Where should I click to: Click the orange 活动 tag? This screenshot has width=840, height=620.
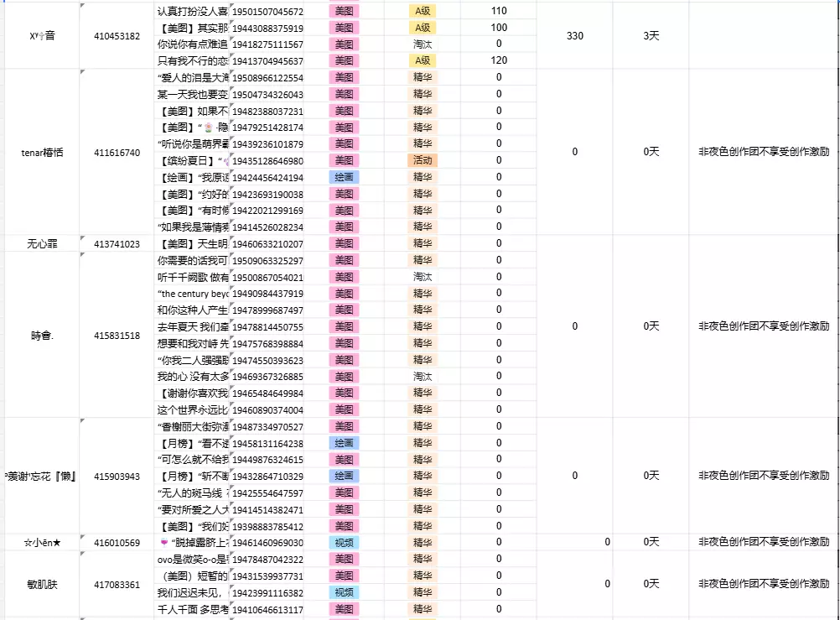423,160
